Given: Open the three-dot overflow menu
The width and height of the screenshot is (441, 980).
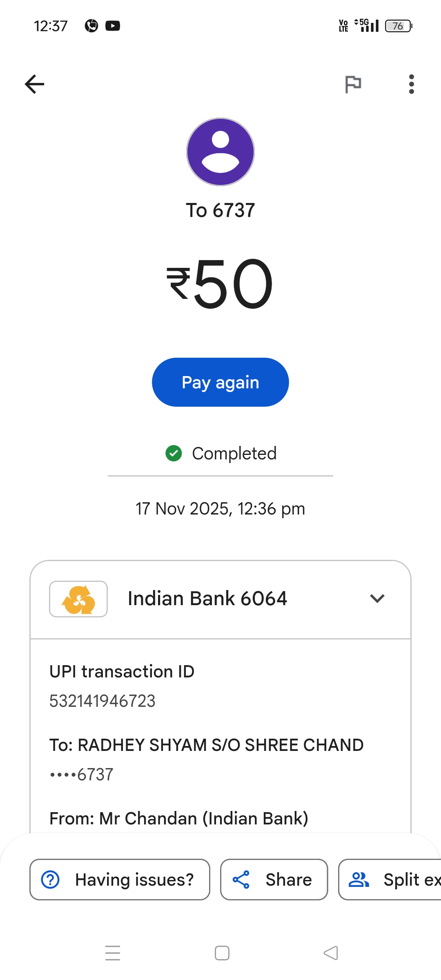Looking at the screenshot, I should tap(411, 84).
